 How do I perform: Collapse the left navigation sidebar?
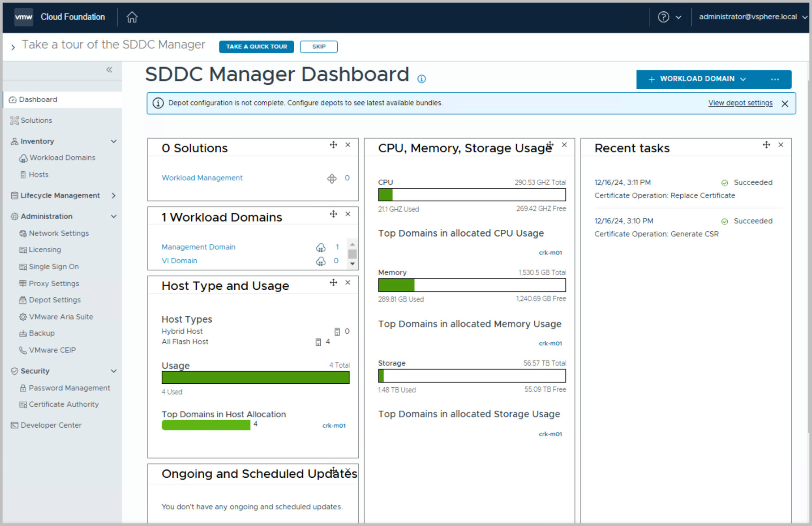click(109, 70)
